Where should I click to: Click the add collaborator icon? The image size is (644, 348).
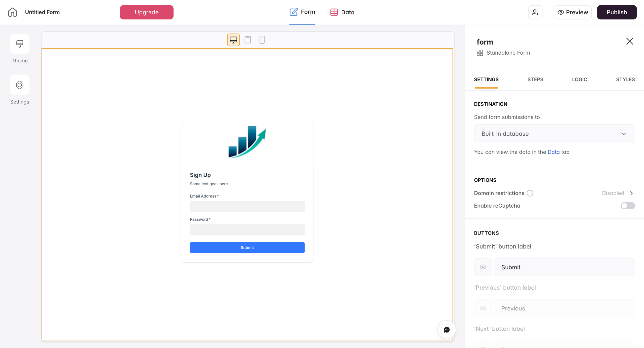pyautogui.click(x=535, y=12)
